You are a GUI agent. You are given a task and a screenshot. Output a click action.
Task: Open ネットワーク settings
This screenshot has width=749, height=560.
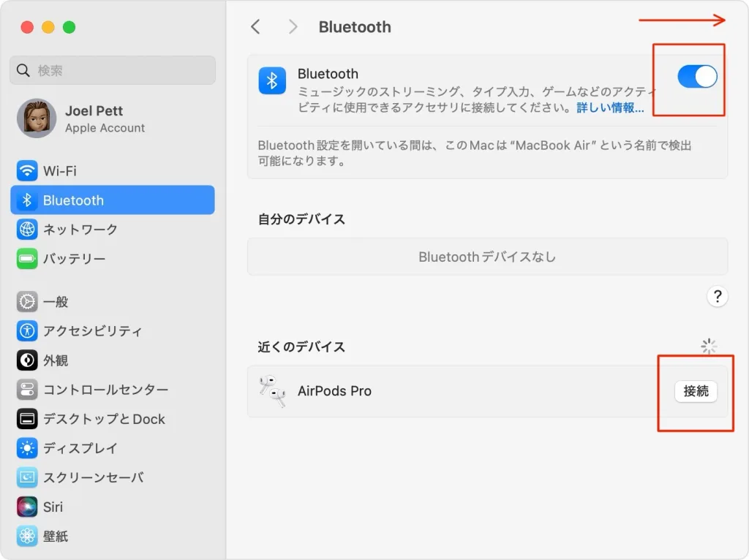[113, 229]
